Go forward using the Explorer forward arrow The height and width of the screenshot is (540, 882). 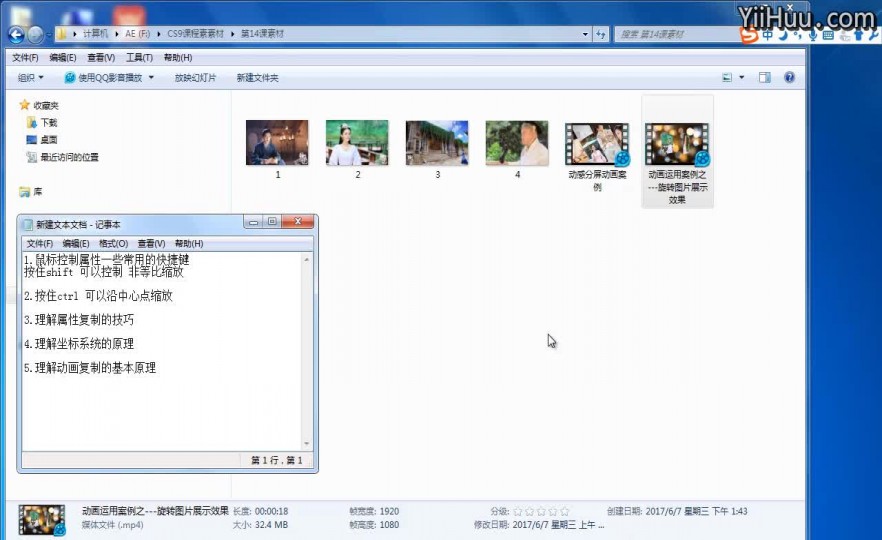(x=35, y=35)
